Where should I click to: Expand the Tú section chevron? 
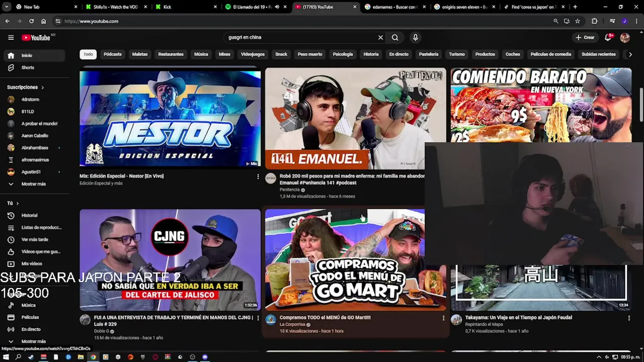[x=17, y=203]
